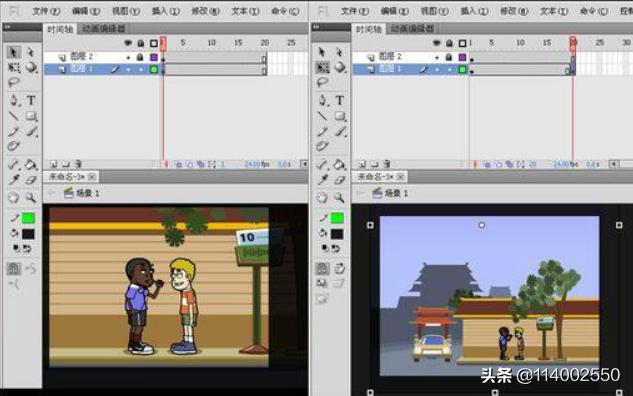Click 场景 1 breadcrumb in right window

click(390, 193)
